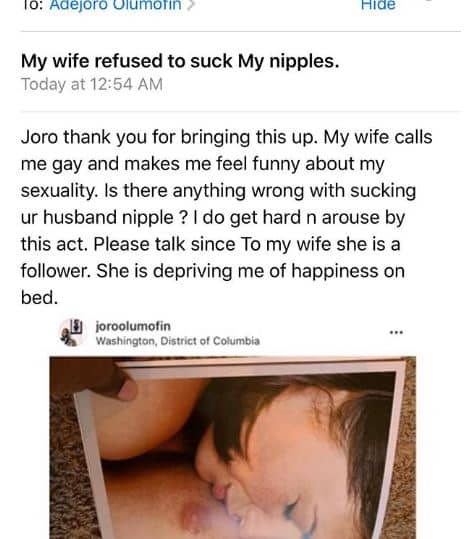Open the three-dot options menu on post
Viewport: 471px width, 539px height.
396,332
